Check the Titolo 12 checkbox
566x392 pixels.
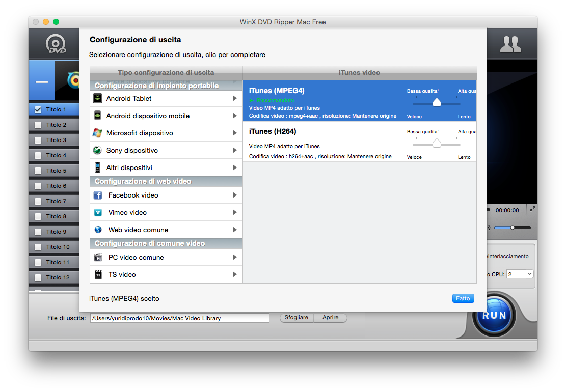[38, 277]
